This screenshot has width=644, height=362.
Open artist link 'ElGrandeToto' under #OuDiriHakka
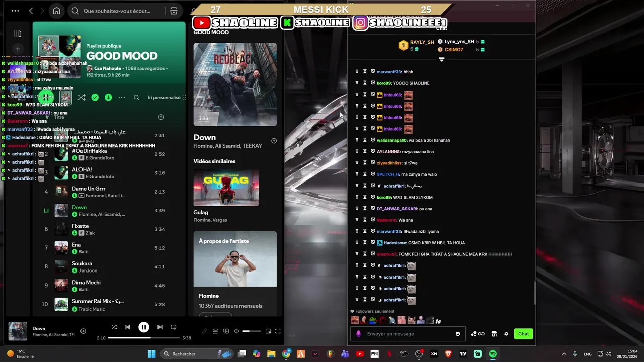[100, 158]
